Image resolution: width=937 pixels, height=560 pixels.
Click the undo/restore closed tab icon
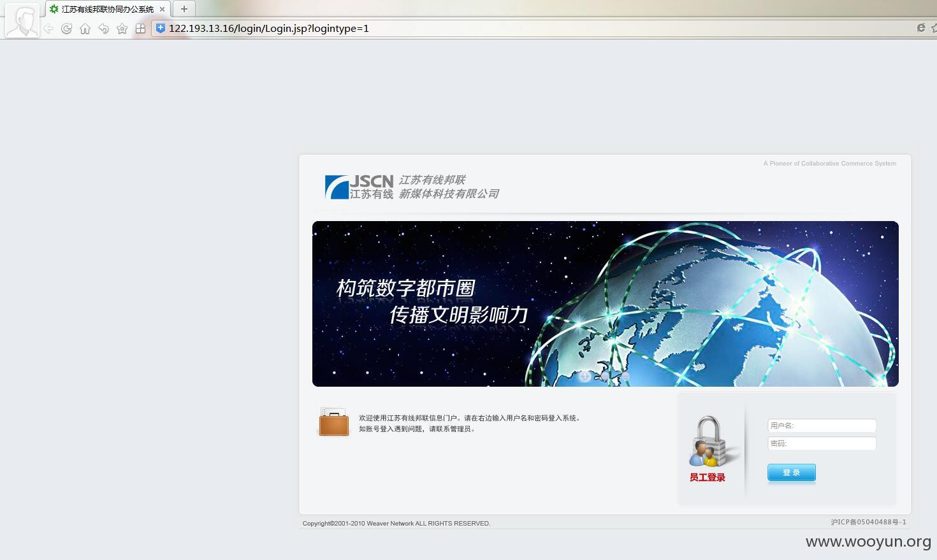point(103,29)
